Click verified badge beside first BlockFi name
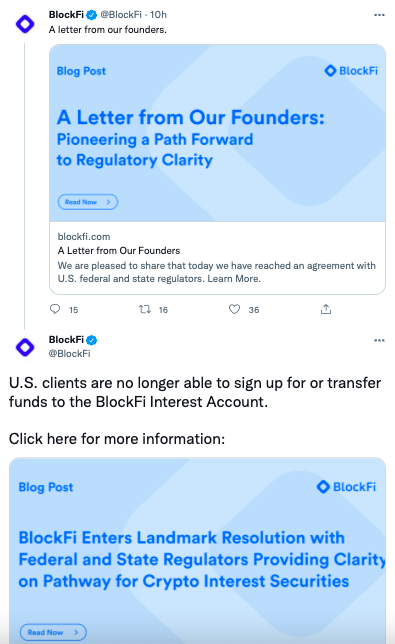The image size is (395, 644). (x=92, y=15)
